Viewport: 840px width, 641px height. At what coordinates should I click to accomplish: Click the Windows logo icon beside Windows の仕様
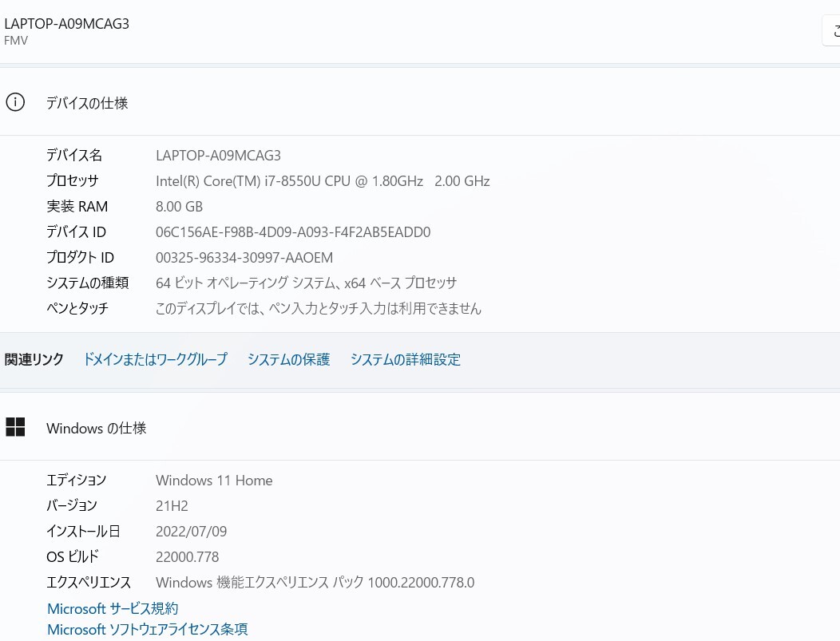(x=15, y=427)
